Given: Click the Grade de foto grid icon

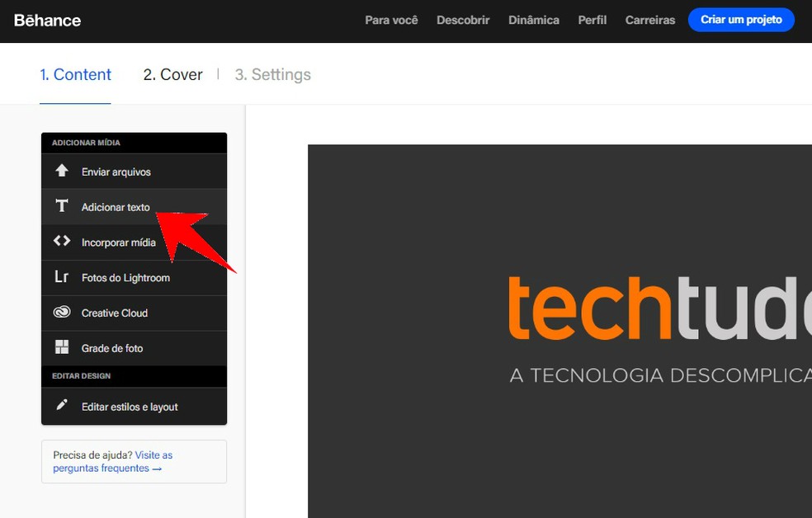Looking at the screenshot, I should tap(62, 348).
